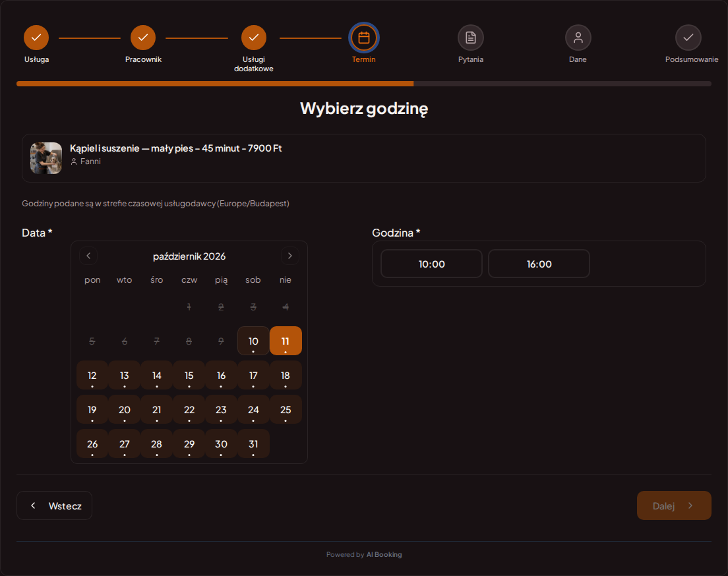This screenshot has width=728, height=576.
Task: Click the Pracownik step checkmark icon
Action: (x=143, y=38)
